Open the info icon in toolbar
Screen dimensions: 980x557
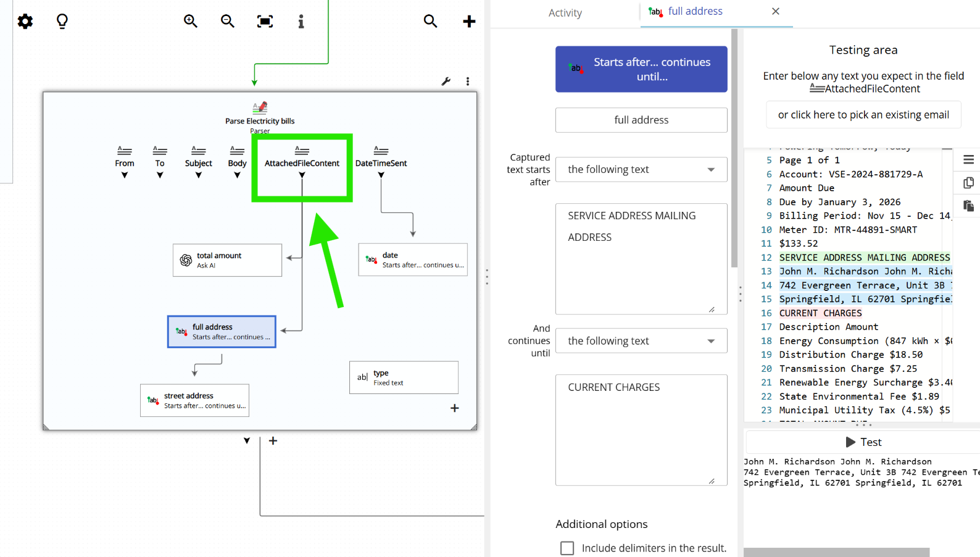click(301, 22)
